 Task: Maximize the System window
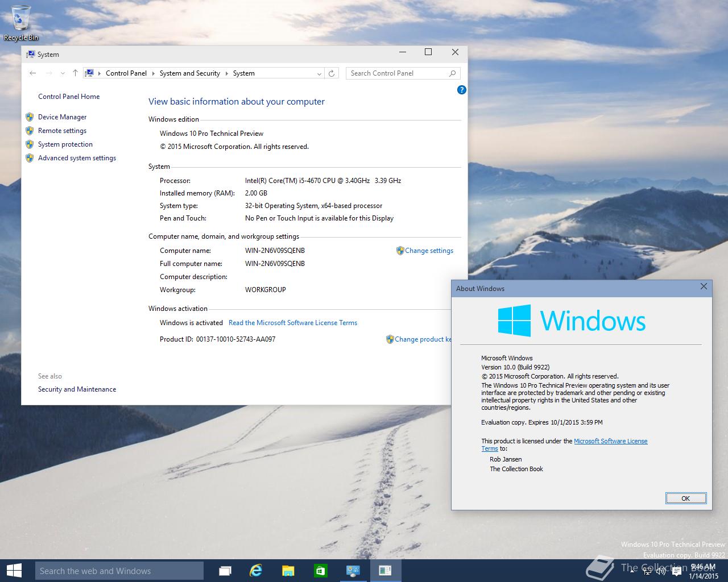[428, 52]
